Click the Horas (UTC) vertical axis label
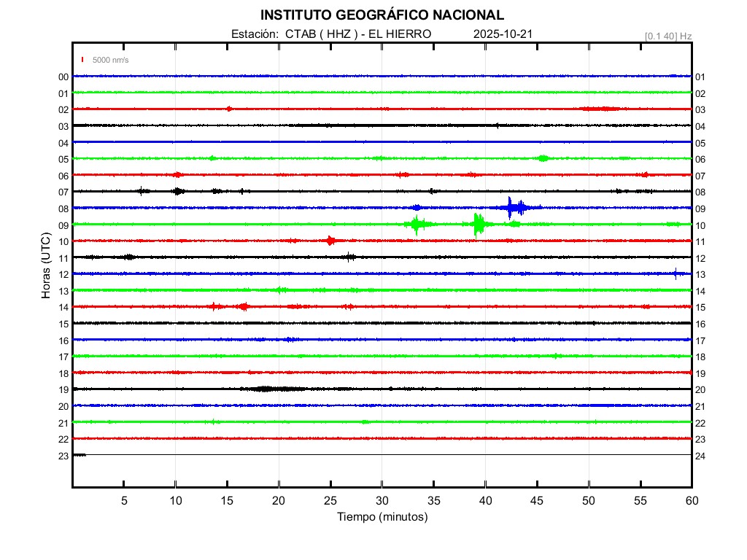747x560 pixels. [45, 266]
